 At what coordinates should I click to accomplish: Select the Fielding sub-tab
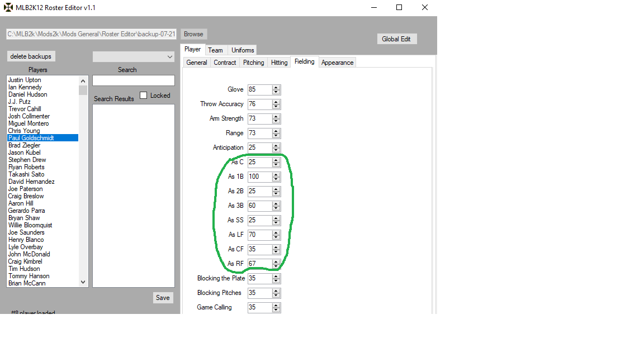[304, 61]
